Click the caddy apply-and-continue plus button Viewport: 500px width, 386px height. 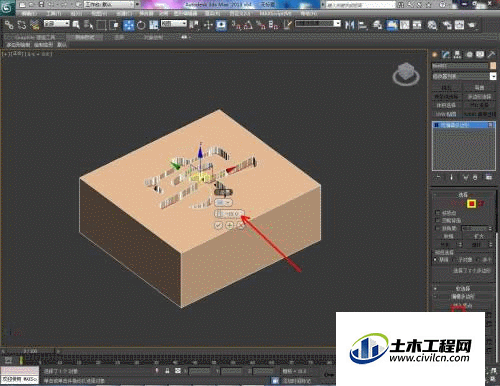[x=229, y=226]
